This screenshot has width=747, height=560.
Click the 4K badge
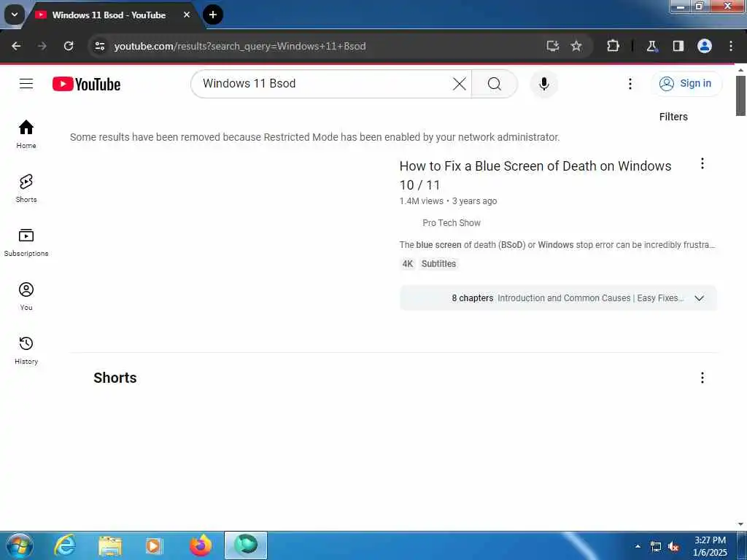coord(407,264)
